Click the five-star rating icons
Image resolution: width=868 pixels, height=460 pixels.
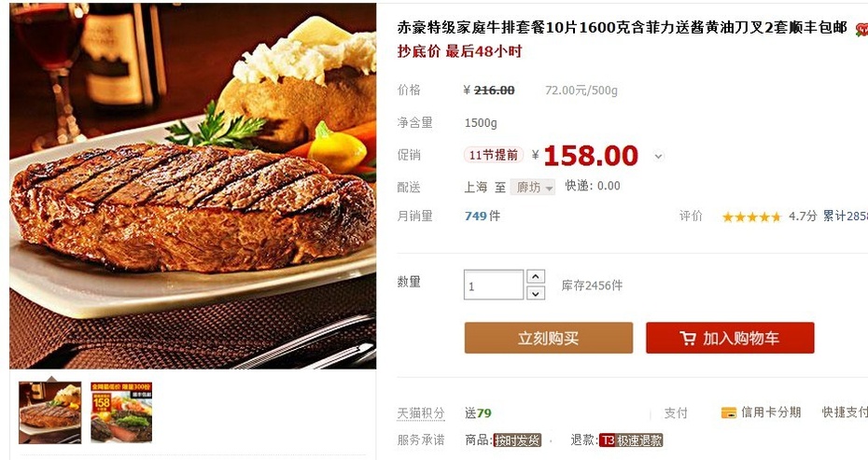[x=751, y=216]
